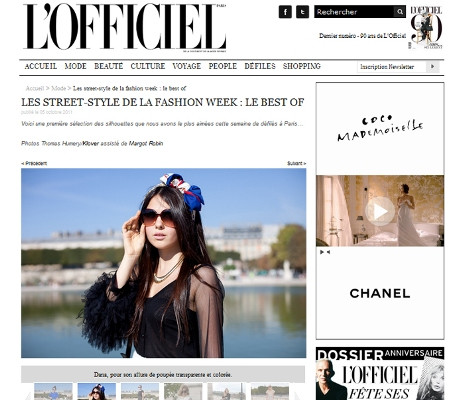Open the Dossier Anniversaire banner

pyautogui.click(x=380, y=373)
